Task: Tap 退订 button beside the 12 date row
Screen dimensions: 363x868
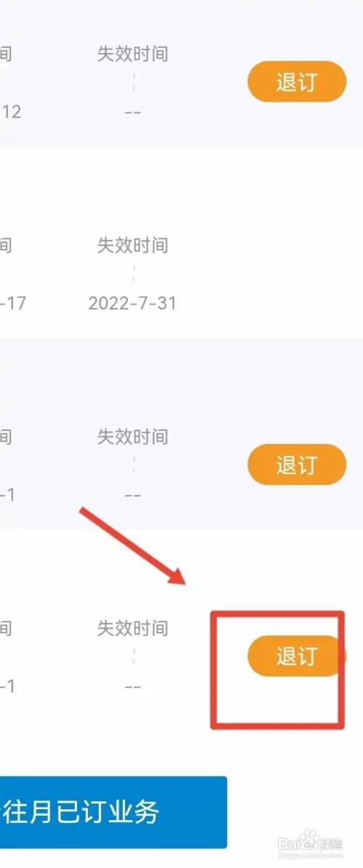Action: [x=297, y=81]
